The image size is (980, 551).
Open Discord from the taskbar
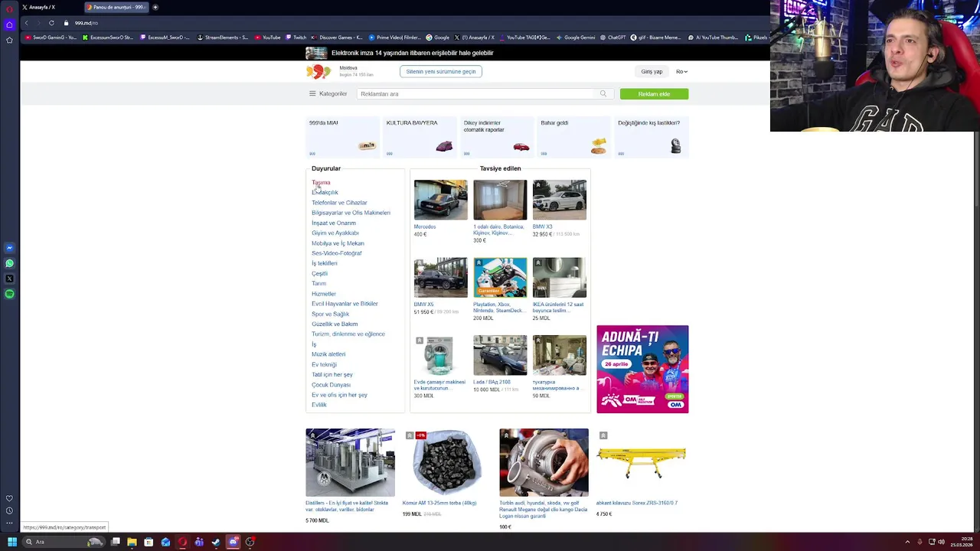click(x=233, y=542)
